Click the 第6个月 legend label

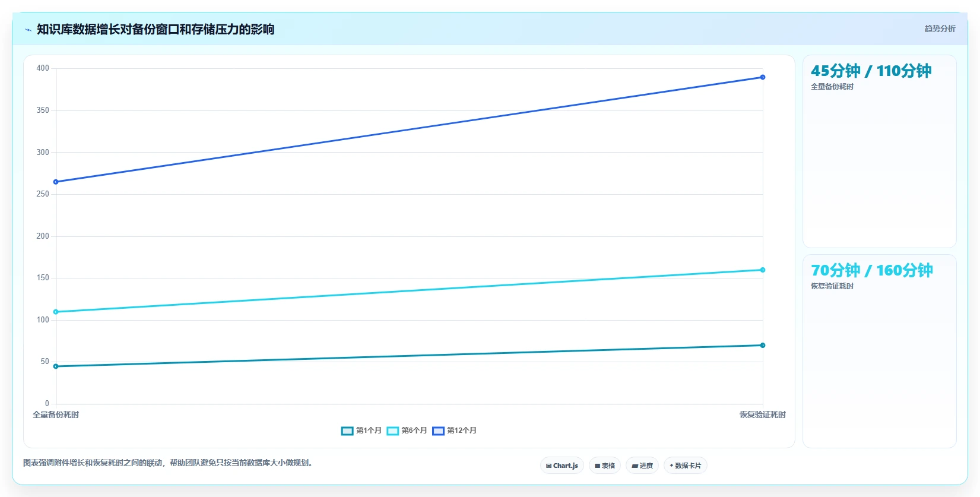click(x=414, y=430)
